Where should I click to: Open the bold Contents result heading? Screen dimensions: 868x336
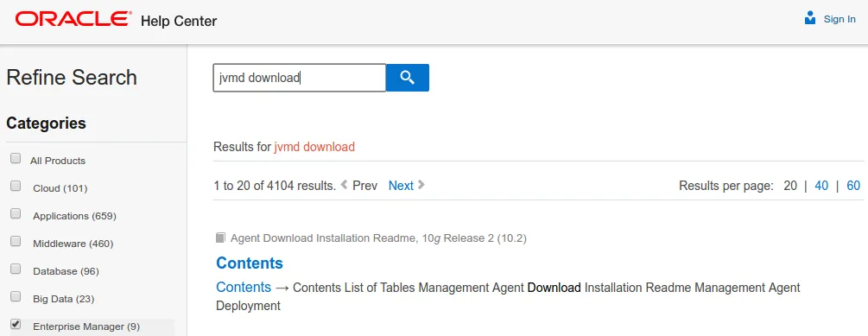[x=250, y=263]
